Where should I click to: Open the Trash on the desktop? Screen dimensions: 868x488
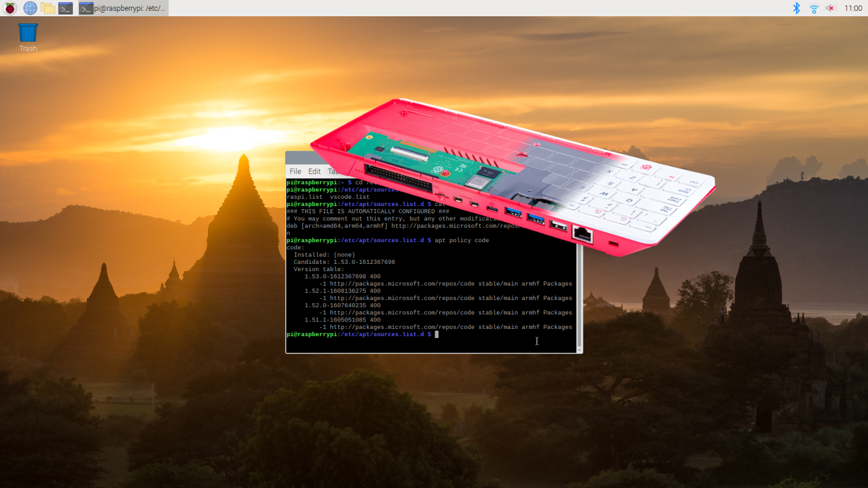click(x=27, y=31)
